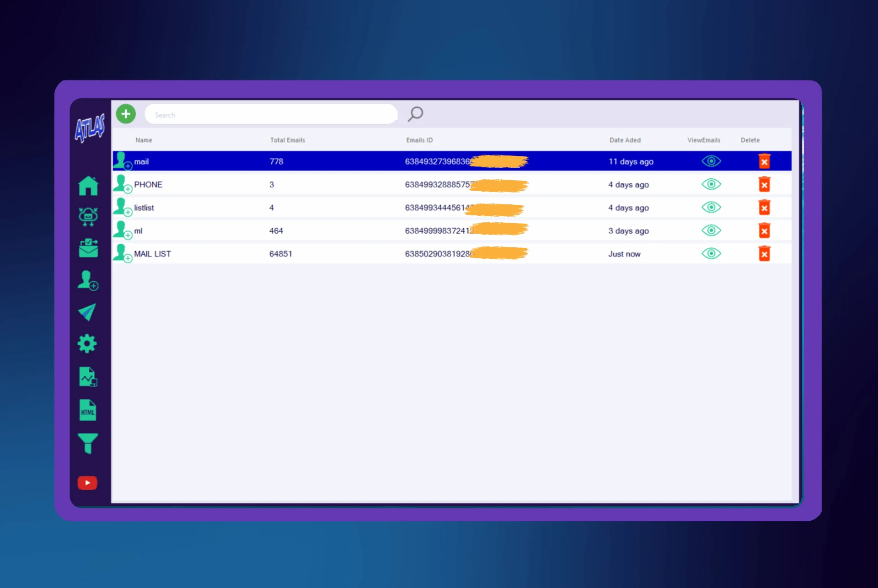Open the paper plane send icon

[x=87, y=312]
